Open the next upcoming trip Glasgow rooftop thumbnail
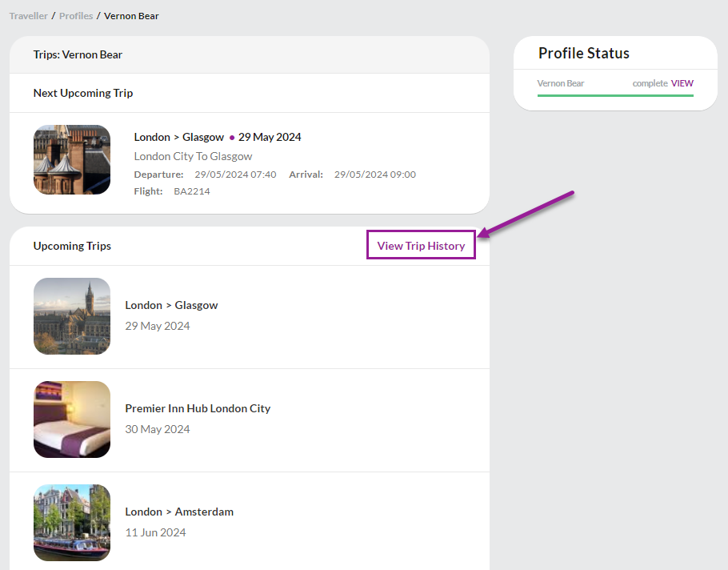 point(72,159)
